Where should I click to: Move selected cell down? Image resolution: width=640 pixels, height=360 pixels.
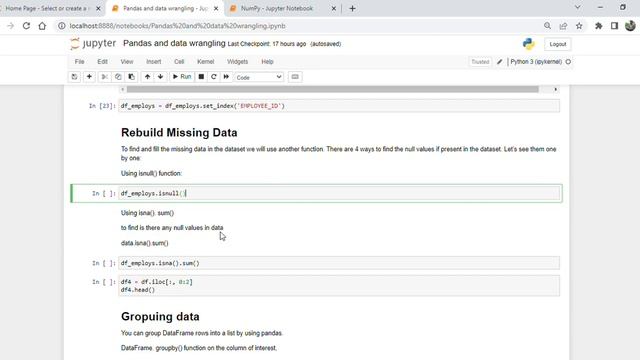pyautogui.click(x=160, y=77)
